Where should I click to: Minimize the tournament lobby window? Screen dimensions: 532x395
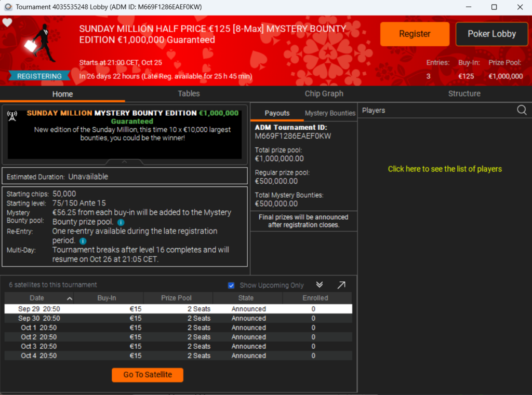point(469,7)
